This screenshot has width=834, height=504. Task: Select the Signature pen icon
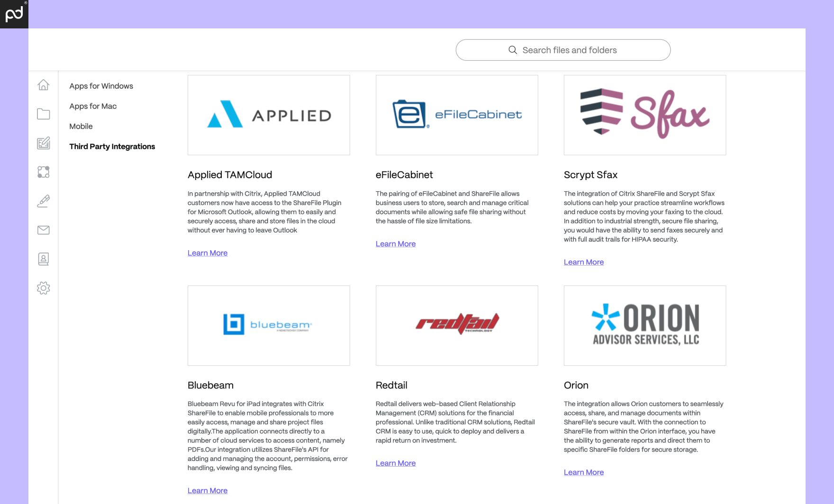tap(43, 201)
